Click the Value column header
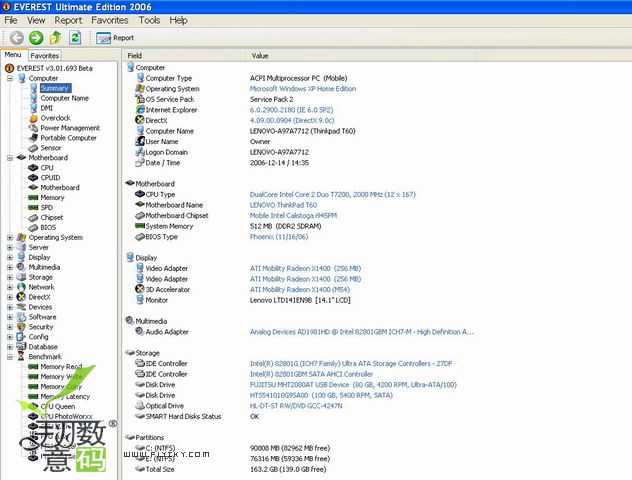This screenshot has width=632, height=480. pos(362,56)
